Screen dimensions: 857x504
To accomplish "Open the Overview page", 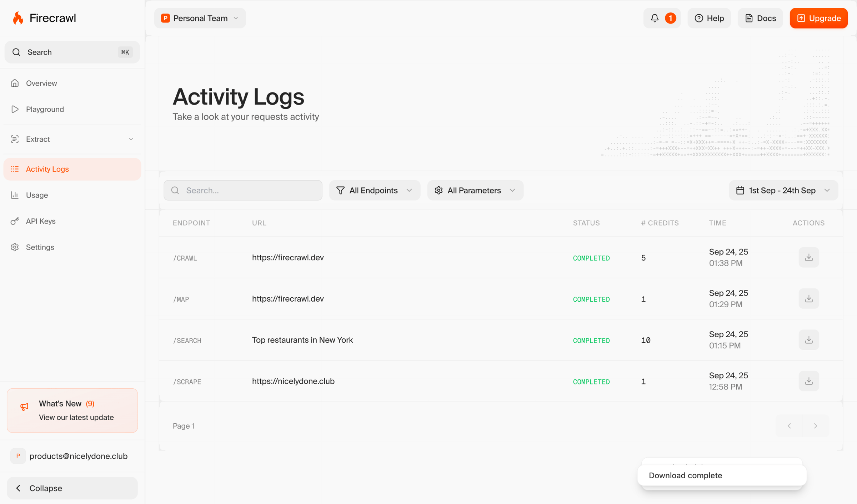I will (72, 83).
